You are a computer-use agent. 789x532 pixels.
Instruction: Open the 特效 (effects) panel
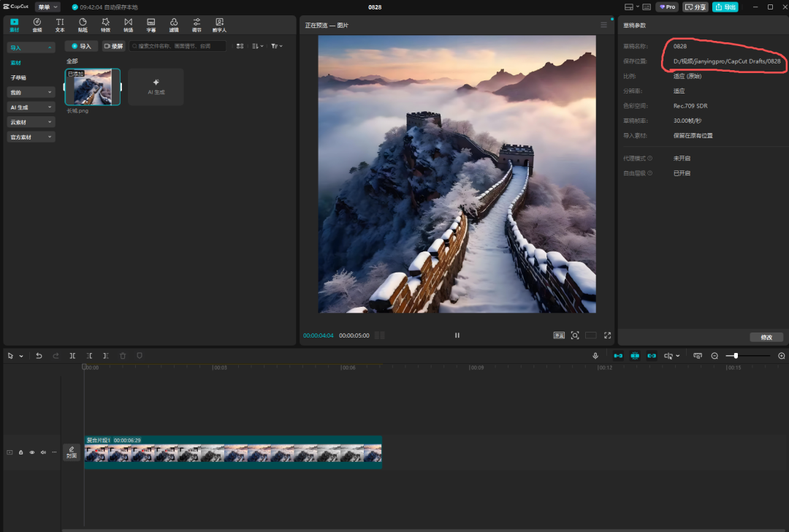point(105,25)
